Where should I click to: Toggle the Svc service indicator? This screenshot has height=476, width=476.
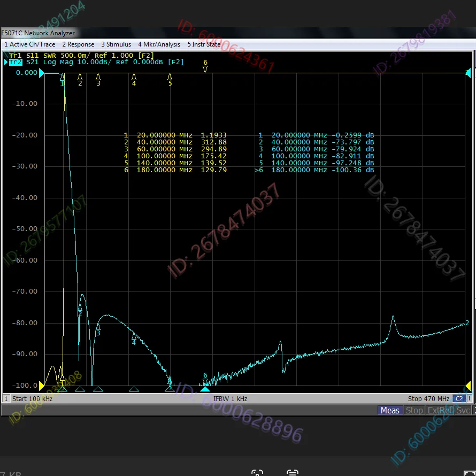tap(462, 410)
